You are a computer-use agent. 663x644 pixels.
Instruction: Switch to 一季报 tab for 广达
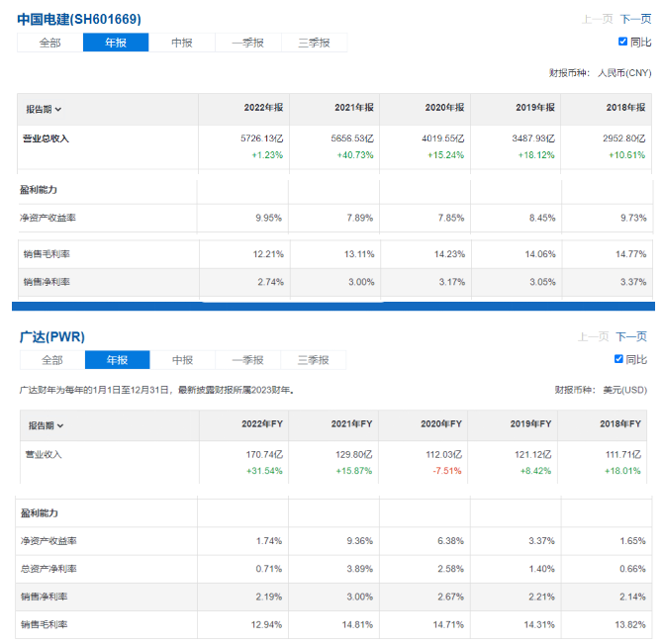tap(247, 360)
